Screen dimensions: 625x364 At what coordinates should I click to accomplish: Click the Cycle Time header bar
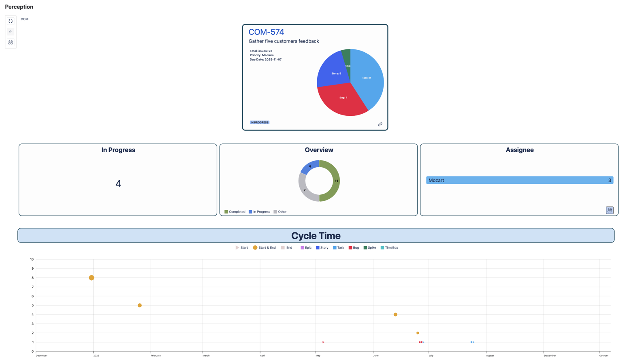[316, 236]
